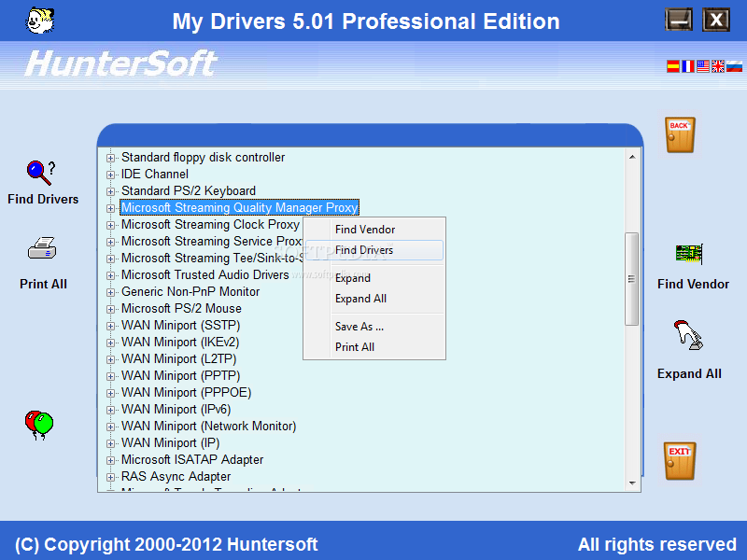
Task: Select Microsoft PS/2 Mouse item
Action: [181, 309]
